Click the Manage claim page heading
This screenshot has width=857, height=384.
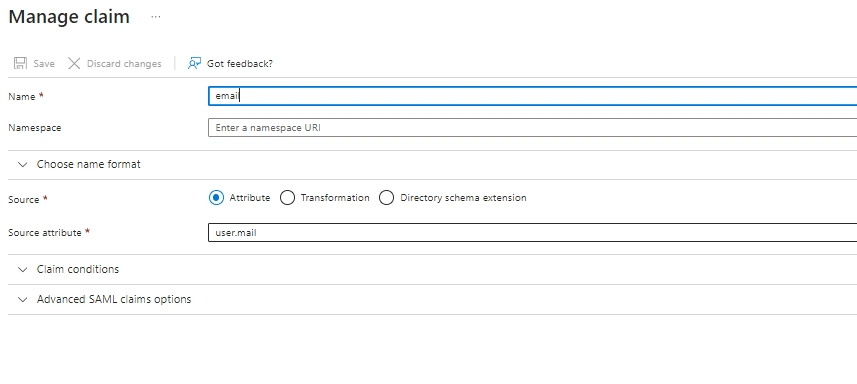tap(69, 16)
